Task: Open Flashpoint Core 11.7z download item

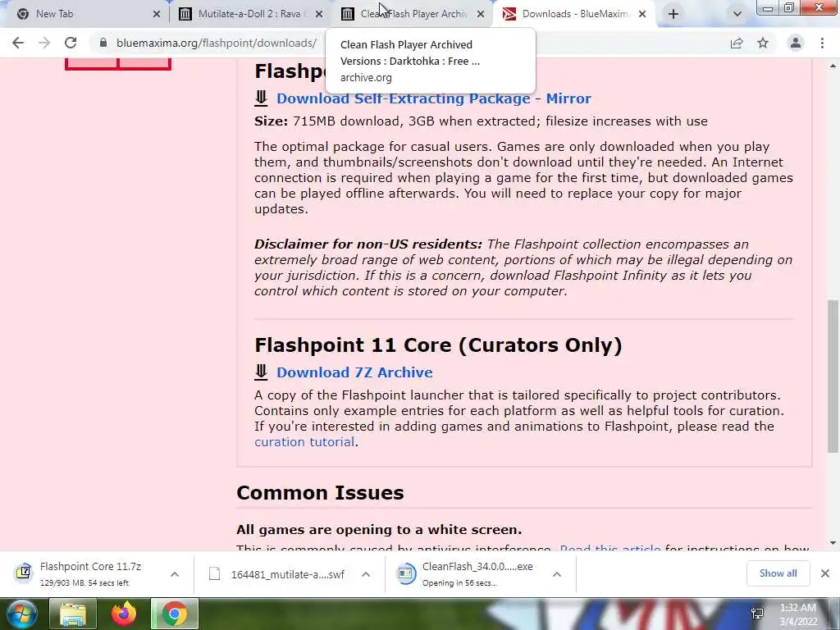Action: 90,573
